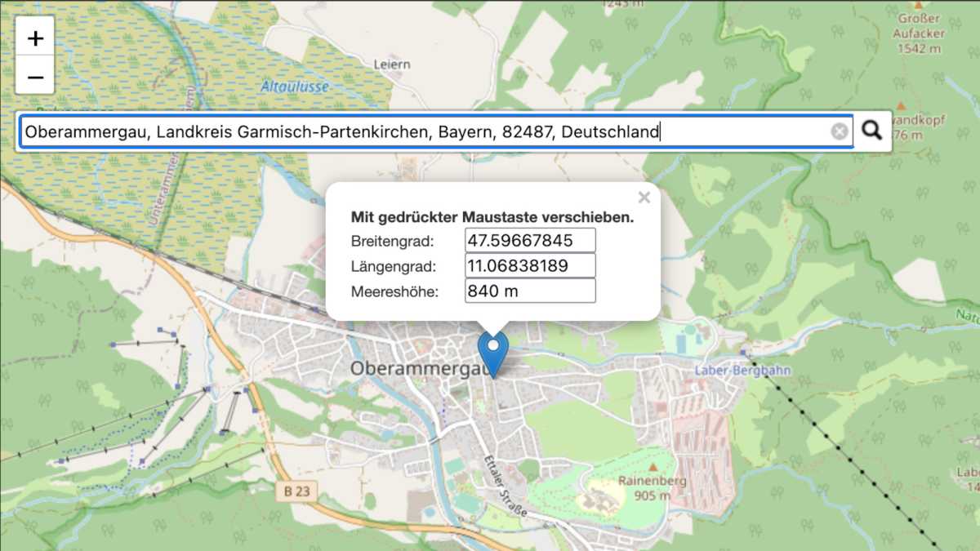Click the Ettaler Straße street label
Screen dimensions: 980x551
click(505, 485)
